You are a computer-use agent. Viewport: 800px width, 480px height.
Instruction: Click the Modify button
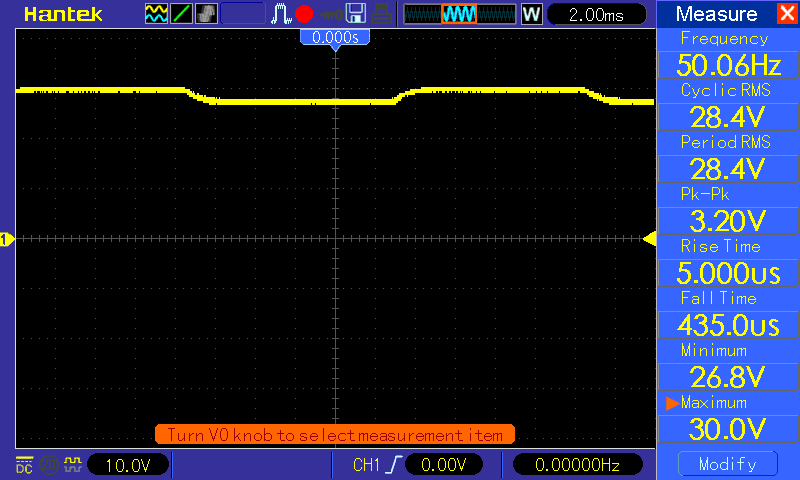click(728, 464)
